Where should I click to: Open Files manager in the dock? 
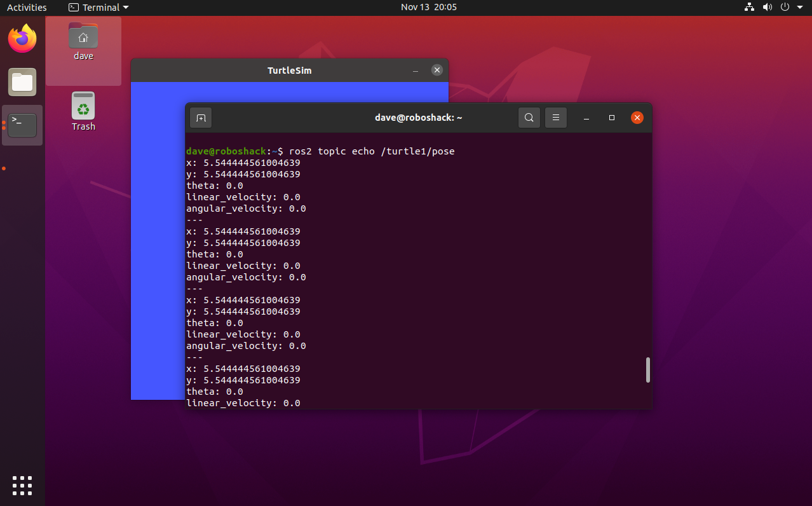[x=22, y=82]
